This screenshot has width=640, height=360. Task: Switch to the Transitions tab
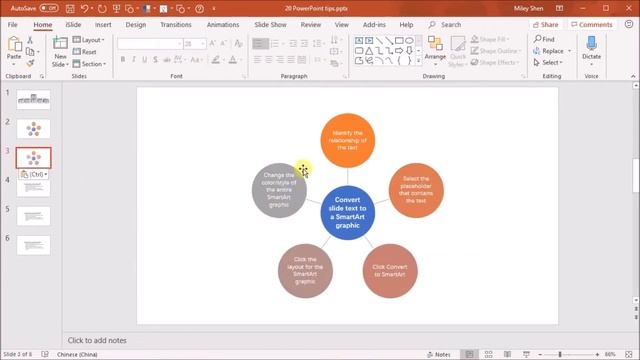[176, 25]
